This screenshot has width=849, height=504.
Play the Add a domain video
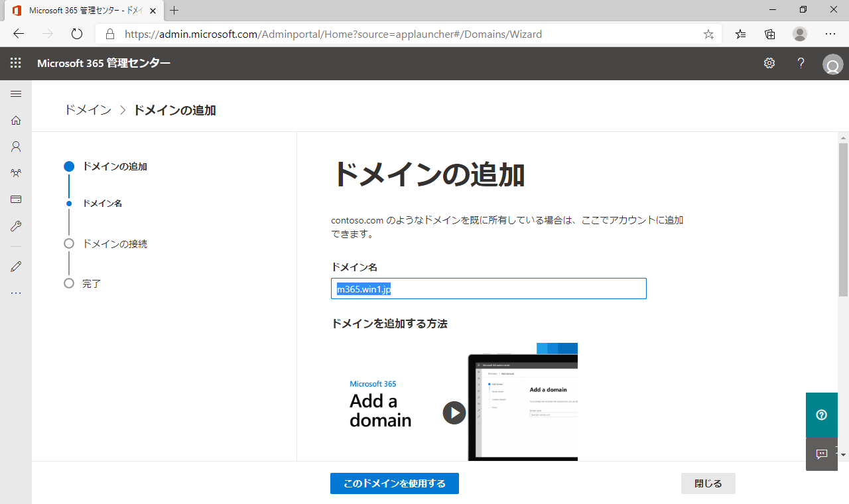[454, 412]
